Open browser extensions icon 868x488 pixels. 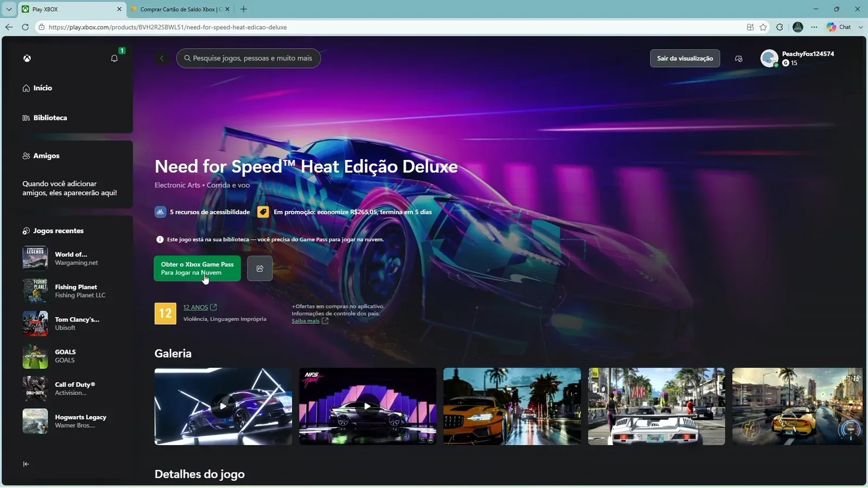780,27
